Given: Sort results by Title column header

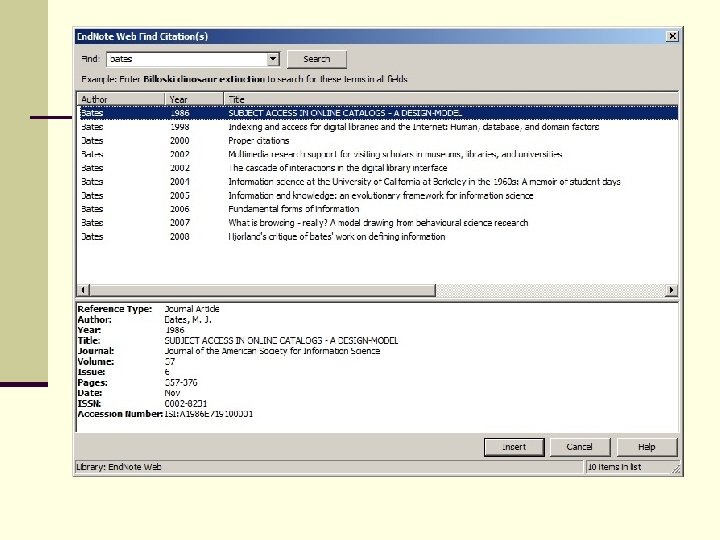Looking at the screenshot, I should tap(450, 99).
